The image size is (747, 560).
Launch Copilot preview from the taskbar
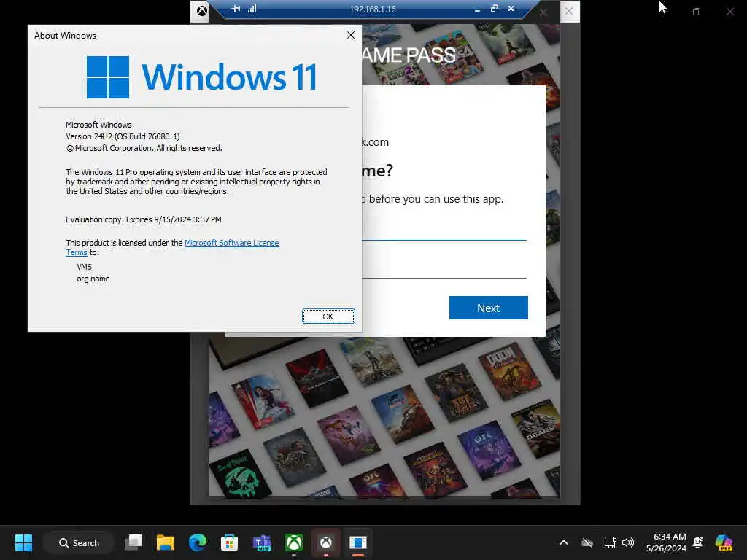[724, 542]
